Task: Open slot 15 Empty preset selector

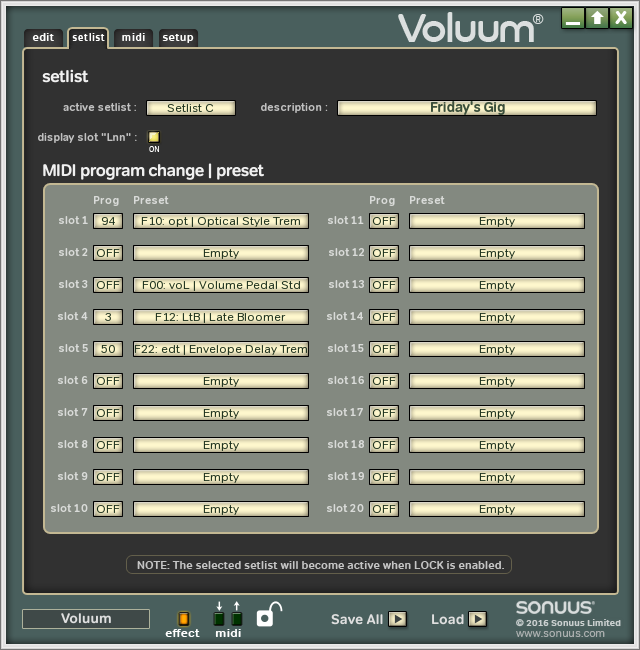Action: pyautogui.click(x=497, y=349)
